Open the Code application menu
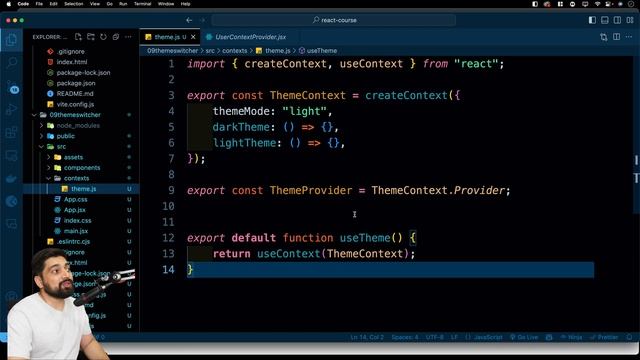Viewport: 640px width, 360px height. (x=23, y=4)
